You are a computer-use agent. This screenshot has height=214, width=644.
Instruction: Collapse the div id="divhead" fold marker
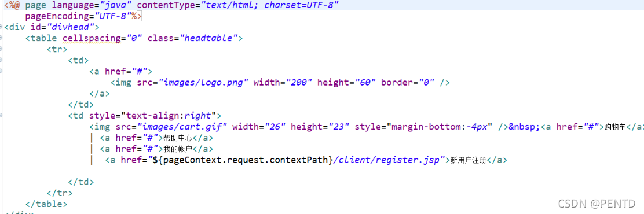(1, 27)
